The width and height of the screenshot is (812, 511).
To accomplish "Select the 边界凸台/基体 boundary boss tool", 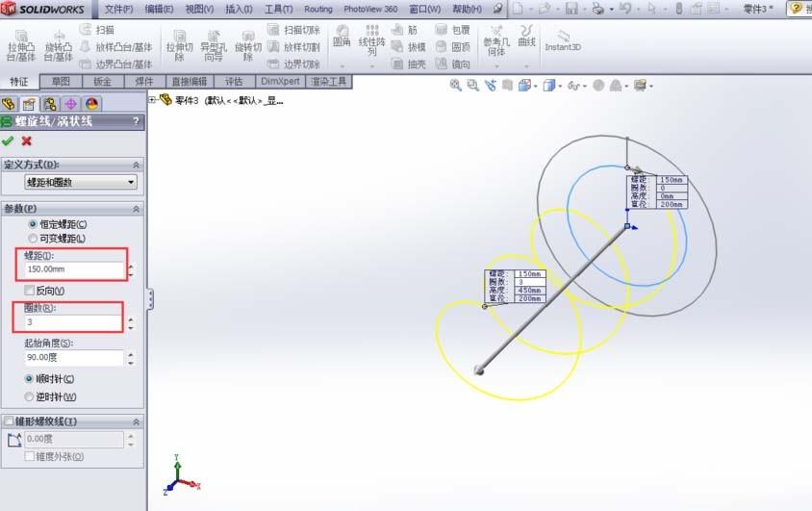I will (116, 64).
